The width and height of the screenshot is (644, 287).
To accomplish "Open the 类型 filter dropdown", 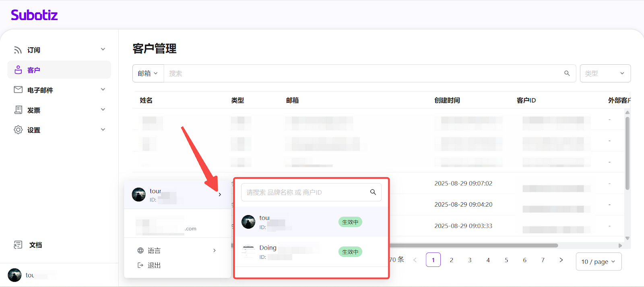I will [605, 73].
